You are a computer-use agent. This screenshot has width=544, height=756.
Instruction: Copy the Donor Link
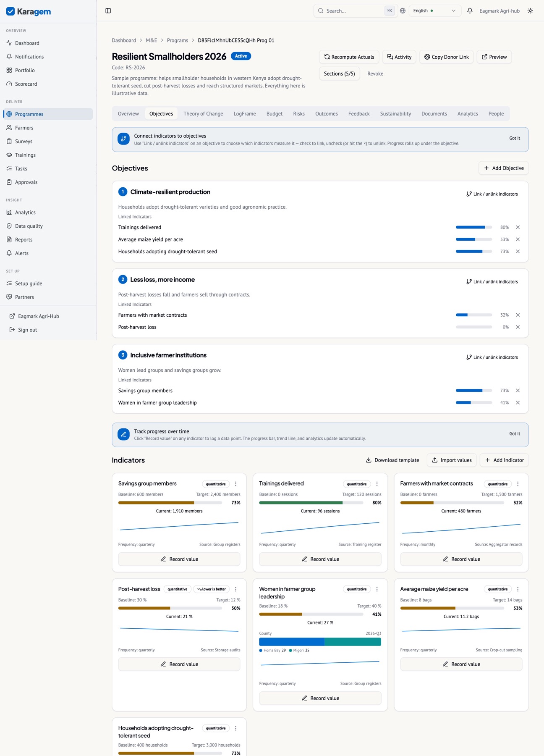click(x=446, y=57)
